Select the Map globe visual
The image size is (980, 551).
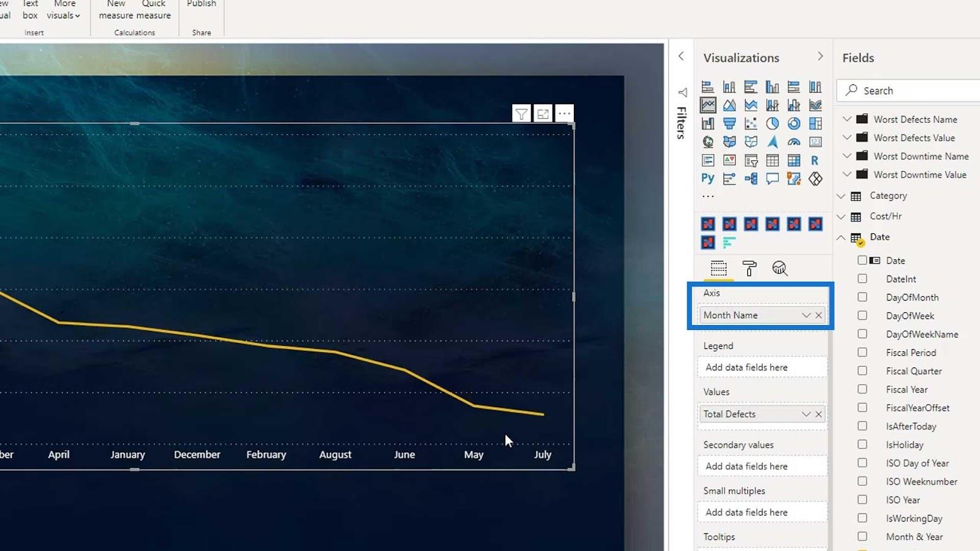[707, 142]
